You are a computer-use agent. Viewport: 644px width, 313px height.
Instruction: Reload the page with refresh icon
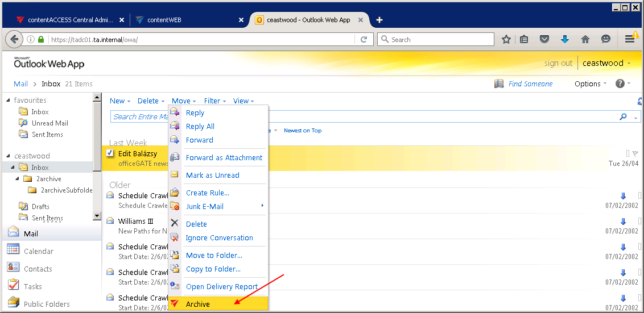pos(364,39)
